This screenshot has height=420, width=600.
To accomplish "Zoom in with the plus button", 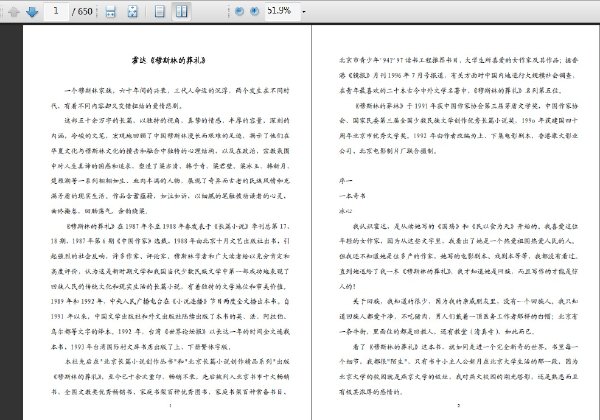I will [x=254, y=11].
